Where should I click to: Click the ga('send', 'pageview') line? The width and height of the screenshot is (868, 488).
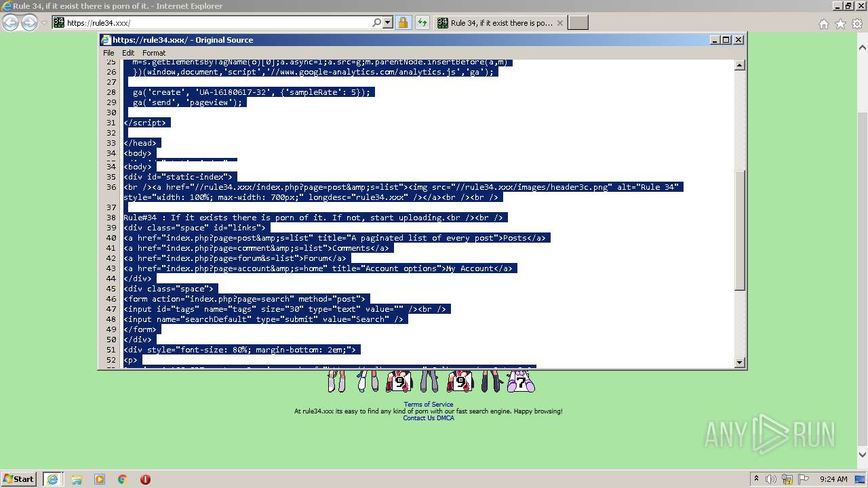[x=188, y=102]
